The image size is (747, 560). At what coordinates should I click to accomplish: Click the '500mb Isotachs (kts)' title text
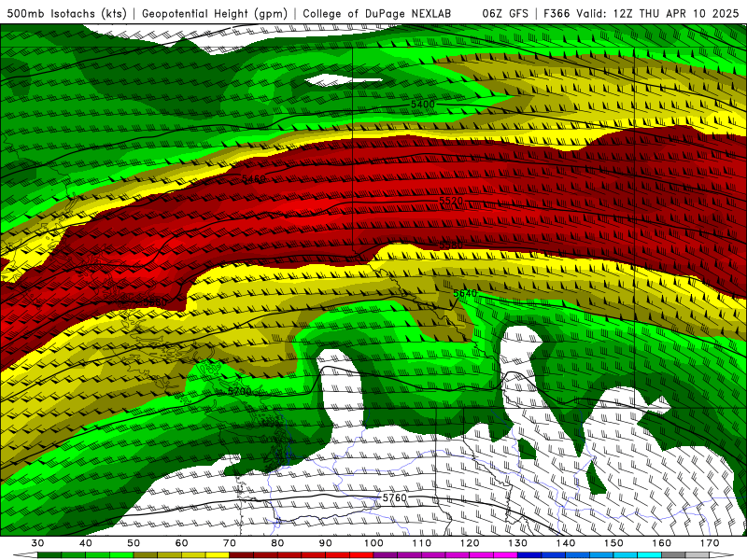(x=66, y=14)
